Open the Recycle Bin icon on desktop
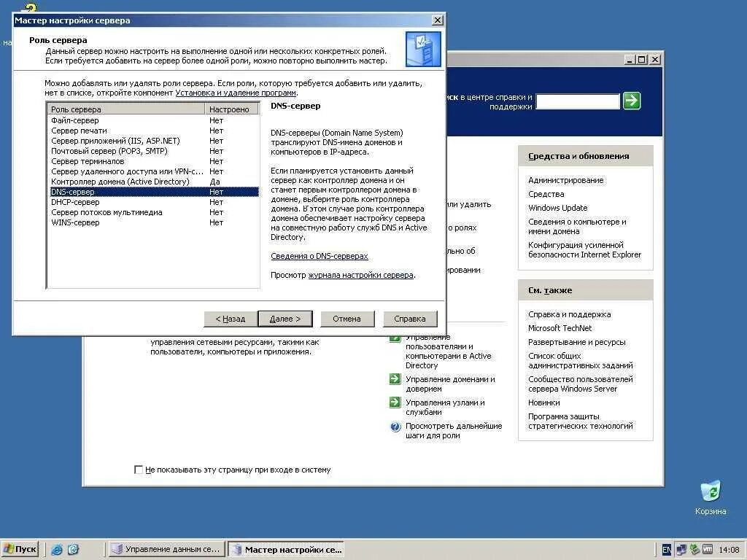Viewport: 747px width, 560px height. click(711, 491)
